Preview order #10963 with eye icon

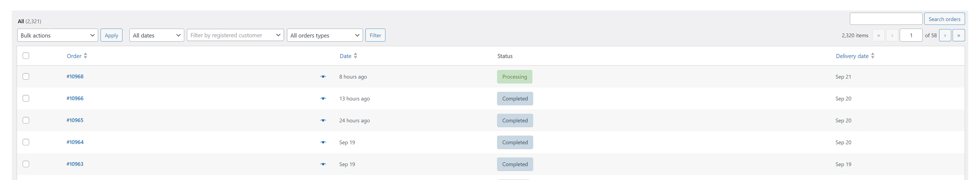[323, 164]
